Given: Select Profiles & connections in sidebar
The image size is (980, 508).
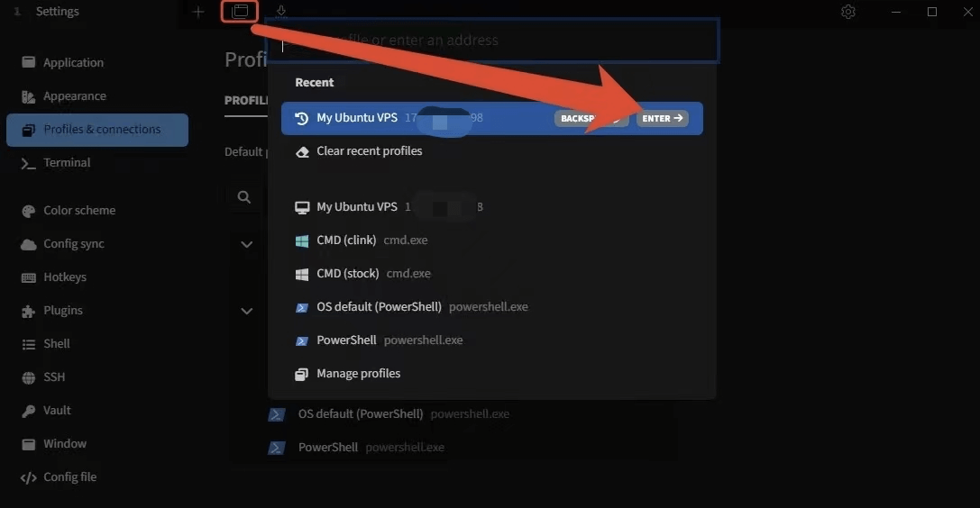Looking at the screenshot, I should 96,130.
